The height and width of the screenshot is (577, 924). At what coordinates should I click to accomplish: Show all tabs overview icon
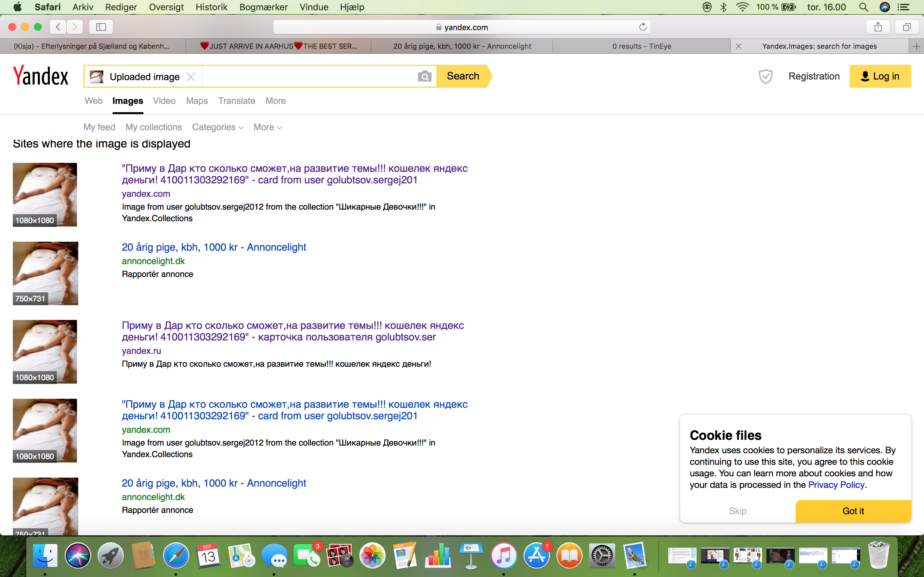pos(907,27)
